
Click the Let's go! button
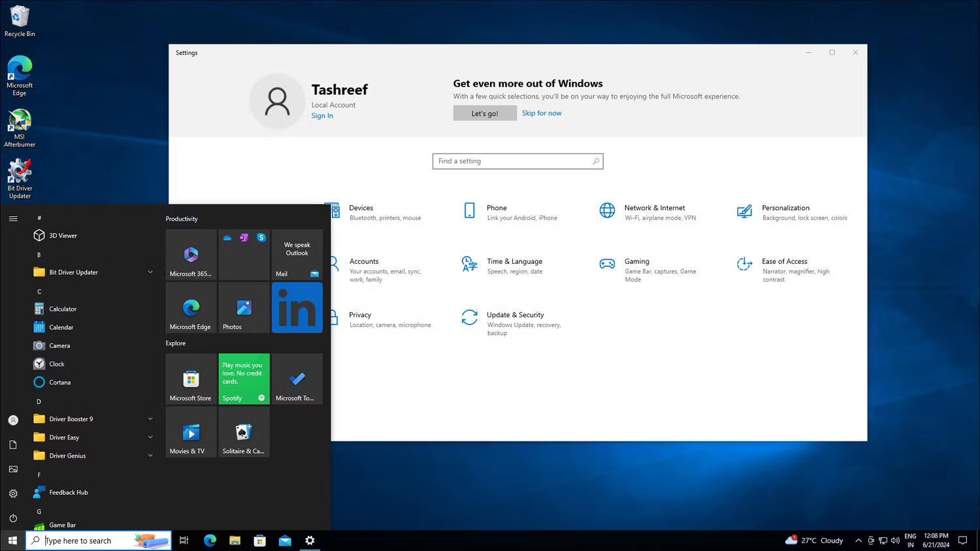pos(484,112)
